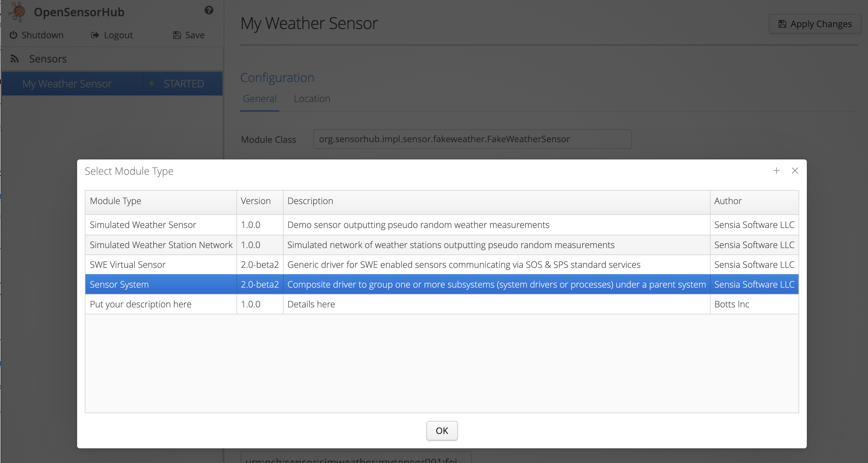Click the Shutdown power icon
This screenshot has width=868, height=463.
pyautogui.click(x=13, y=35)
